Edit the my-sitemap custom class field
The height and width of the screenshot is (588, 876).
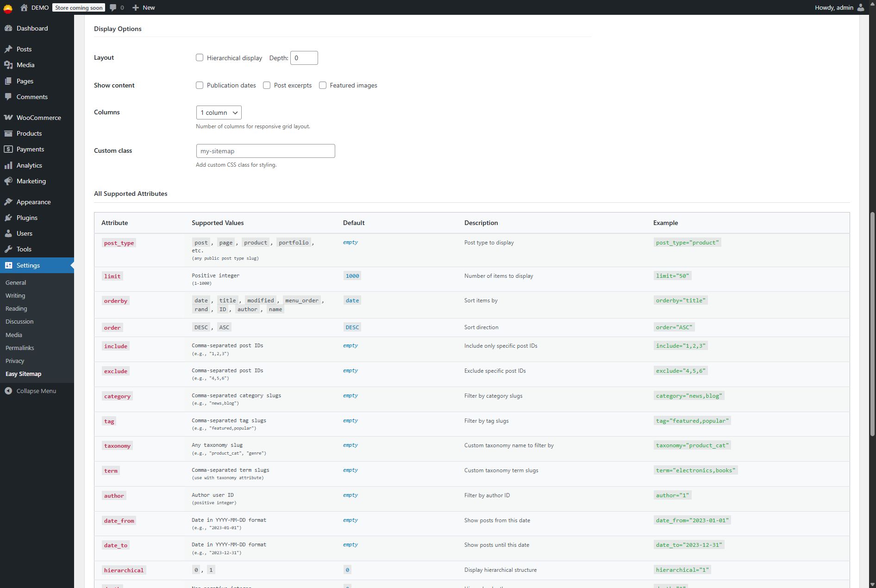coord(265,150)
